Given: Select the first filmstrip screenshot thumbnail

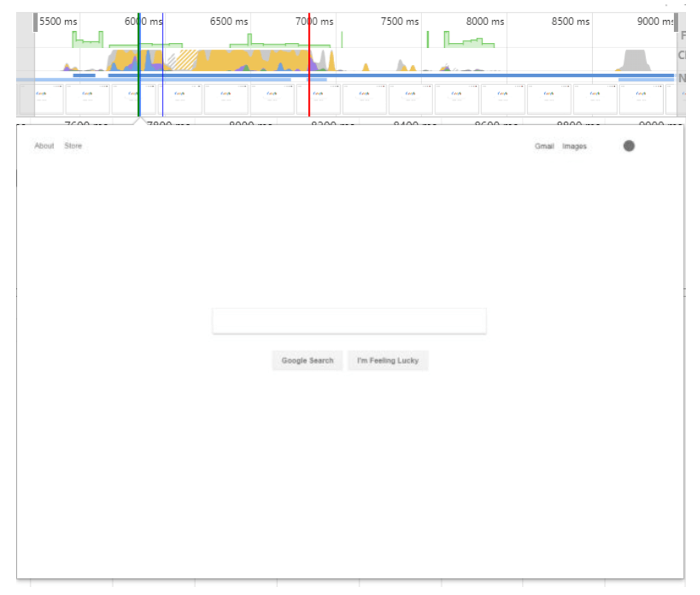Looking at the screenshot, I should (x=42, y=98).
